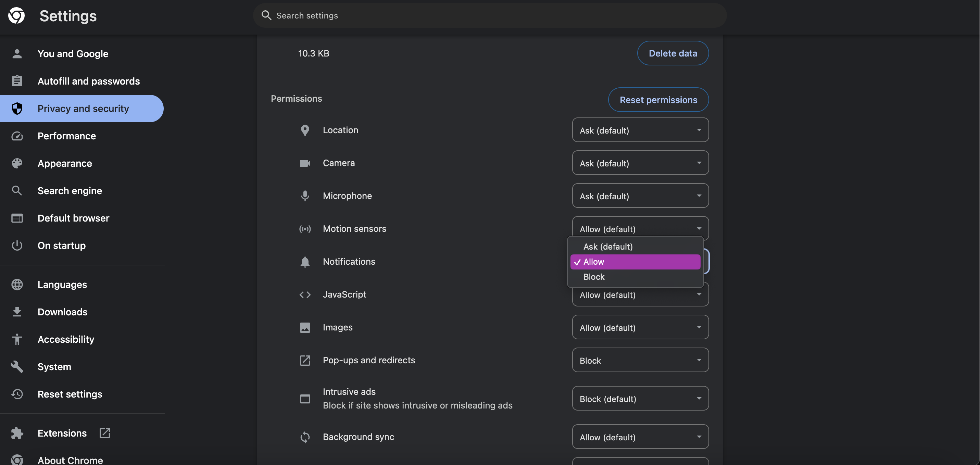Click the Languages globe icon
Screen dimensions: 980x465
(x=17, y=285)
